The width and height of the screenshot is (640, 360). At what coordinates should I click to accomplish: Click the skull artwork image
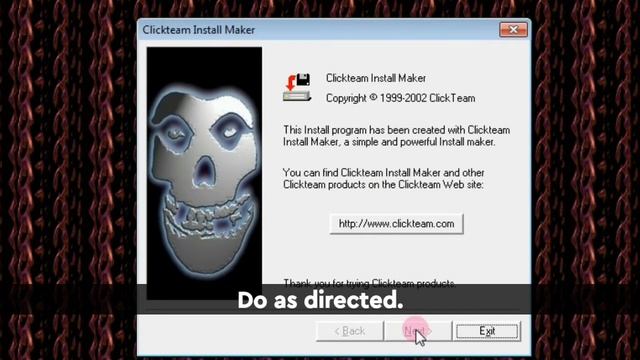click(204, 173)
